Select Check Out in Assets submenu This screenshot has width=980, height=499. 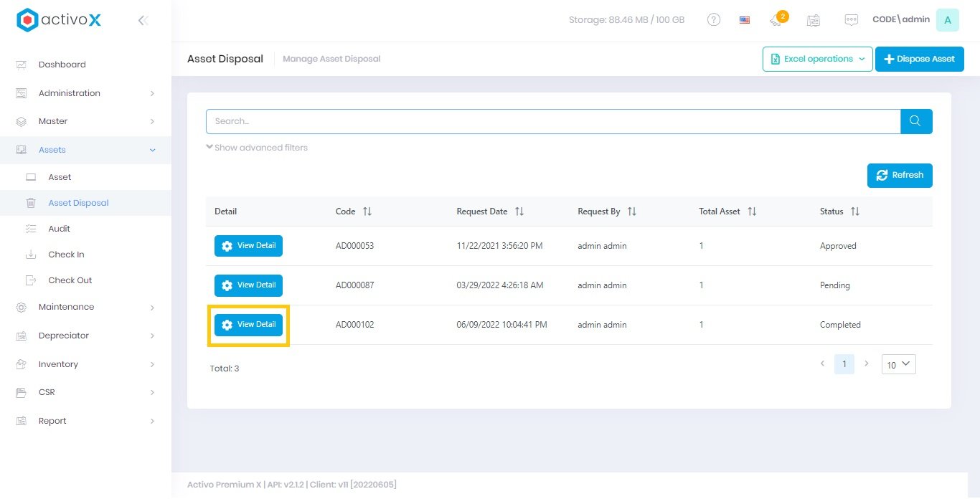(70, 280)
